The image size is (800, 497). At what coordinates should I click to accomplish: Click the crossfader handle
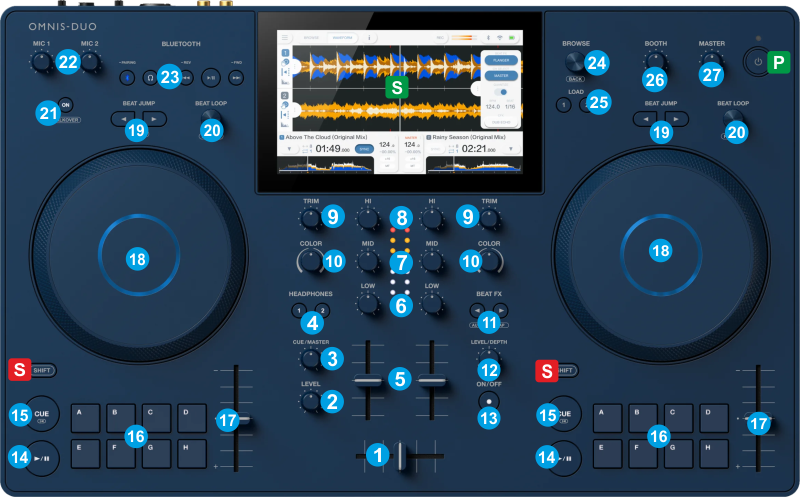[x=401, y=456]
